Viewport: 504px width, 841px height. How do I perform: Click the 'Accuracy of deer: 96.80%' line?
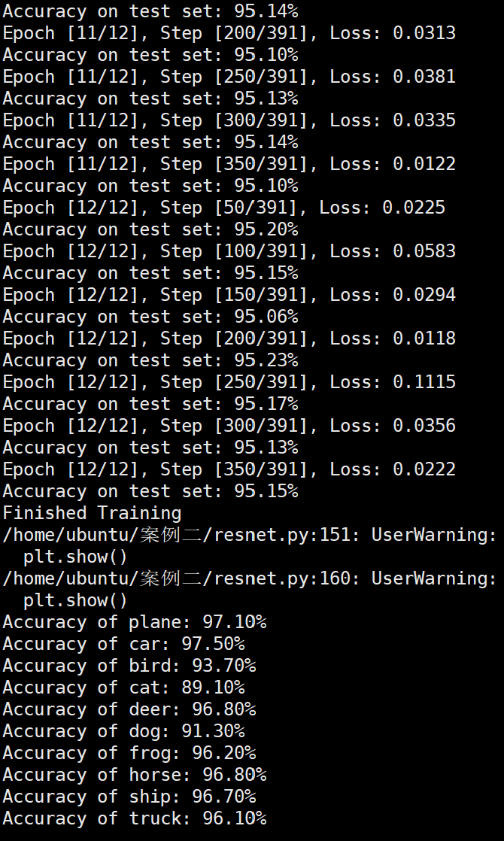click(x=129, y=709)
